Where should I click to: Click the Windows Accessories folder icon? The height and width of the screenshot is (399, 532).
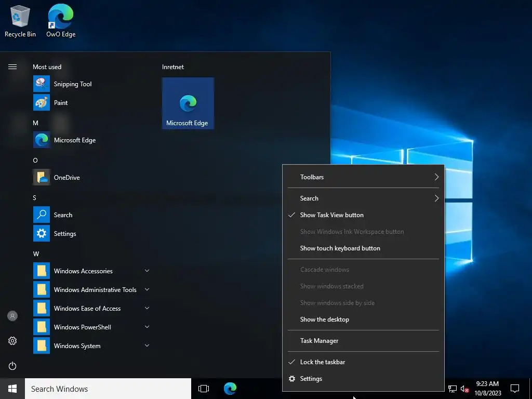[x=42, y=271]
